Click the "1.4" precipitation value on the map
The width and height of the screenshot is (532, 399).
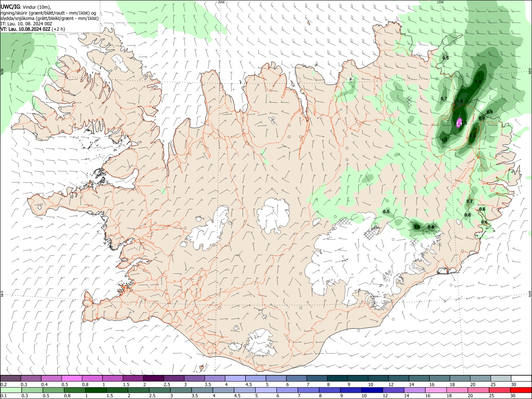coord(478,82)
